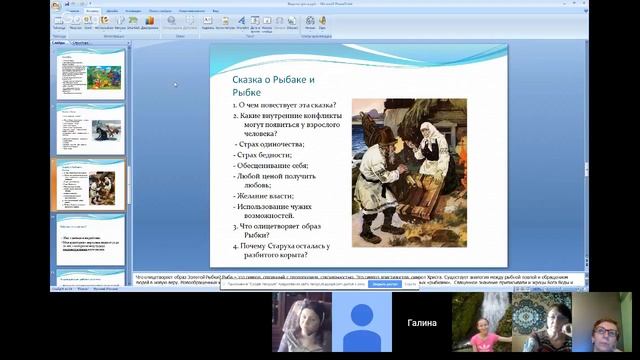640x360 pixels.
Task: Open the round Office button menu
Action: 56,5
